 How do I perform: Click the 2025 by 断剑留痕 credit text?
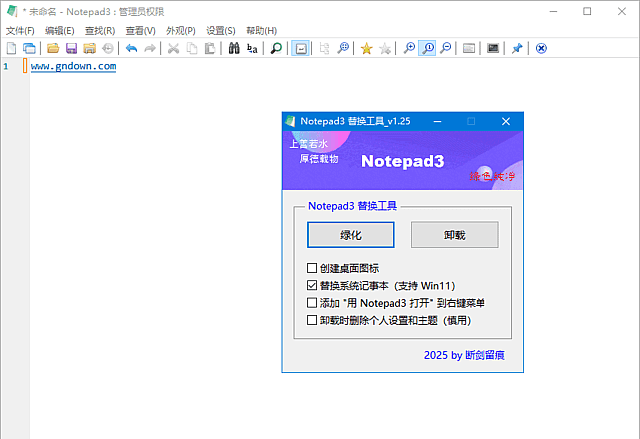click(464, 355)
